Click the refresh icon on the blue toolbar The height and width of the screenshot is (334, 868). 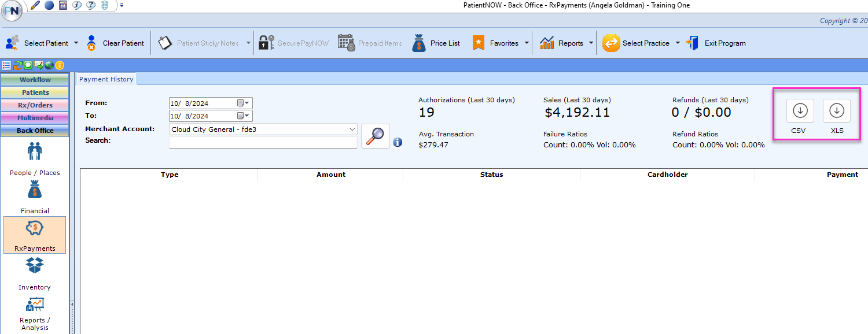(x=18, y=65)
